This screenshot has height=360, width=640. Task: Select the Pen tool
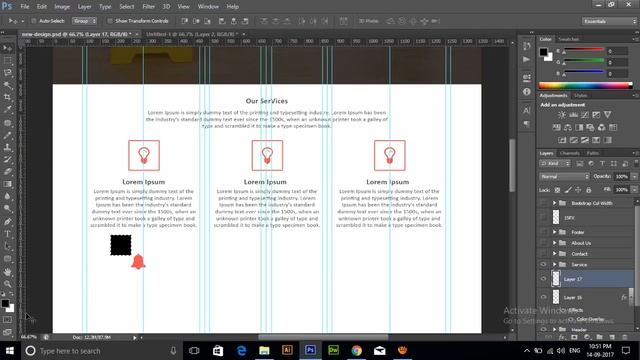(7, 222)
